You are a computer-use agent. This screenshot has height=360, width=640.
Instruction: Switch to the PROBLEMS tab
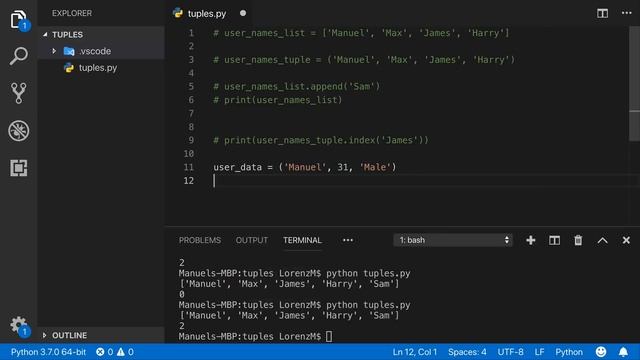(x=200, y=240)
